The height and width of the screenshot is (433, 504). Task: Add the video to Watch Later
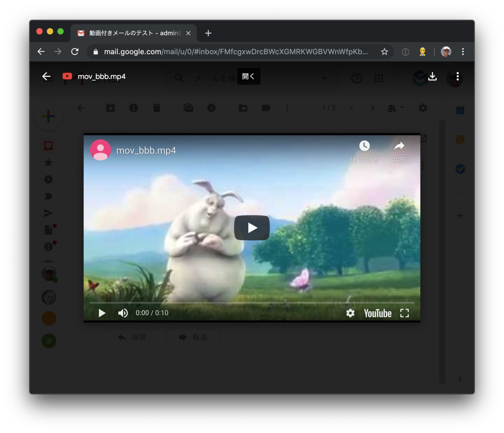364,146
